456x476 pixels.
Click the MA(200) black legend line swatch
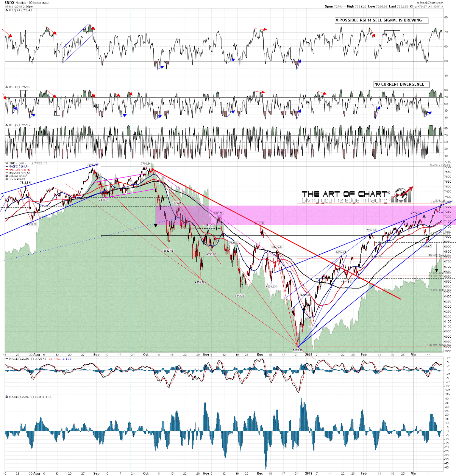coord(7,173)
